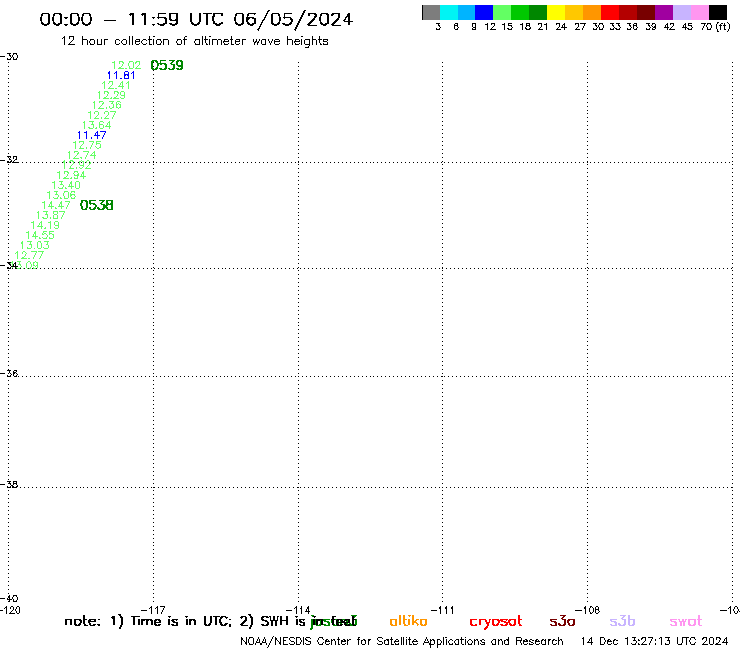Click the gray swatch in the color scale
This screenshot has width=740, height=650.
(431, 13)
